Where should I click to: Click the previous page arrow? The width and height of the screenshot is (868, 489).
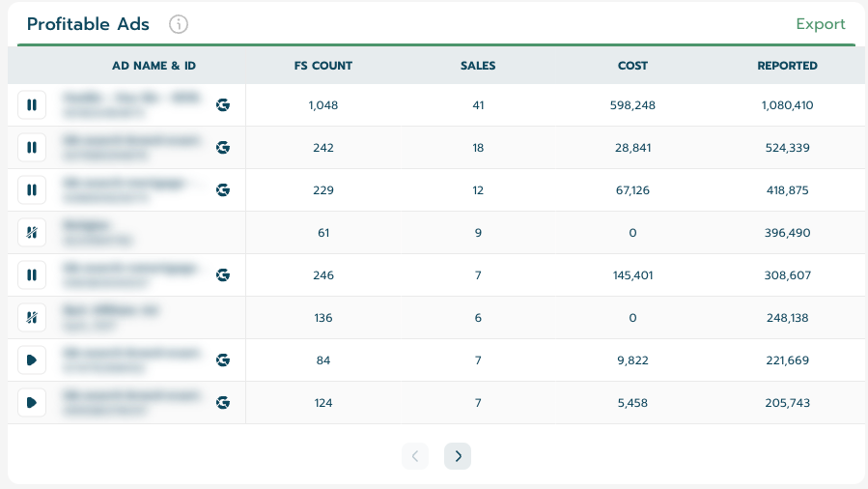[x=414, y=456]
